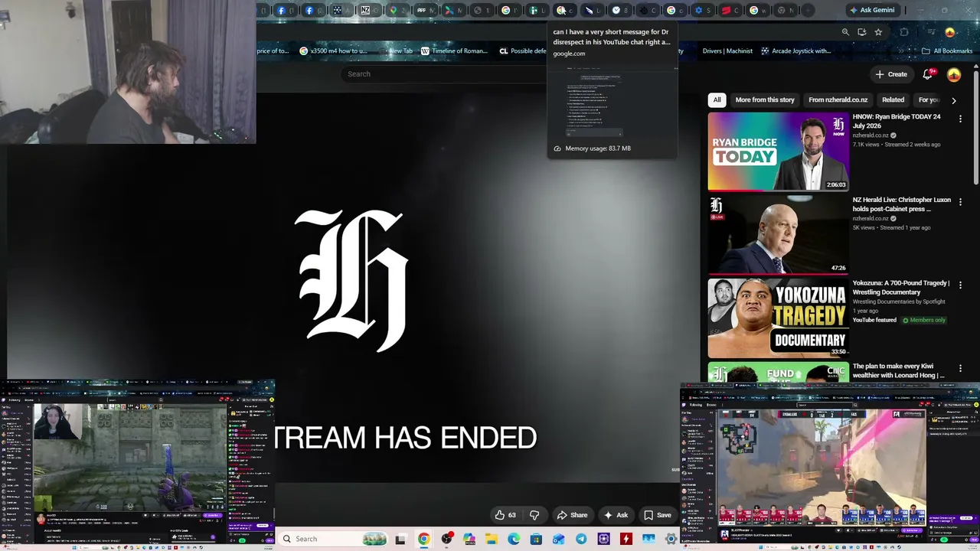Image resolution: width=980 pixels, height=551 pixels.
Task: Open OBS Studio from the taskbar
Action: (446, 540)
